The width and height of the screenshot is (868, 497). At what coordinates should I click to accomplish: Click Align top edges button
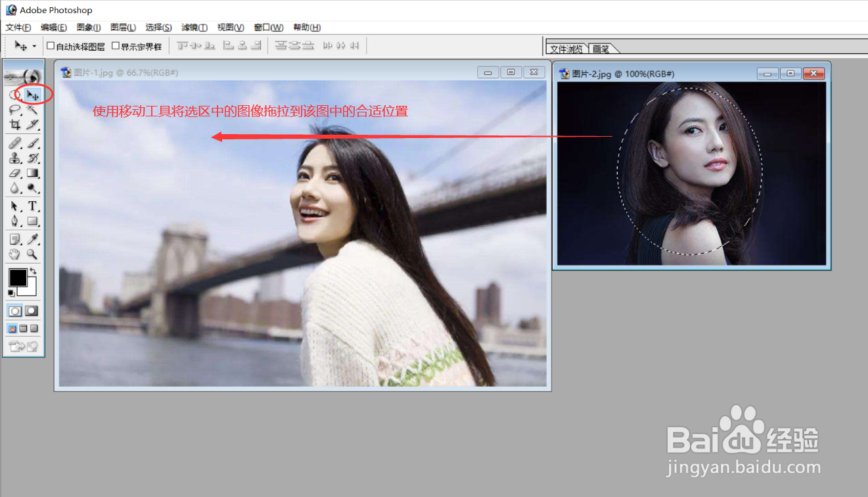coord(183,45)
